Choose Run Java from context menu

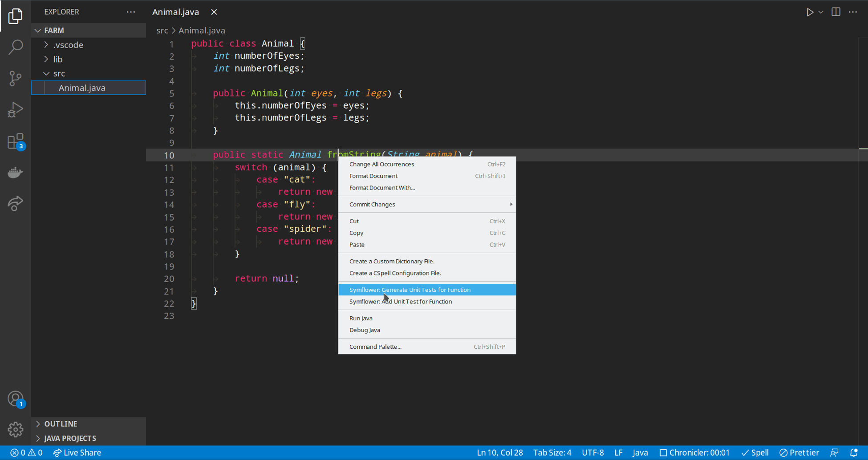427,318
